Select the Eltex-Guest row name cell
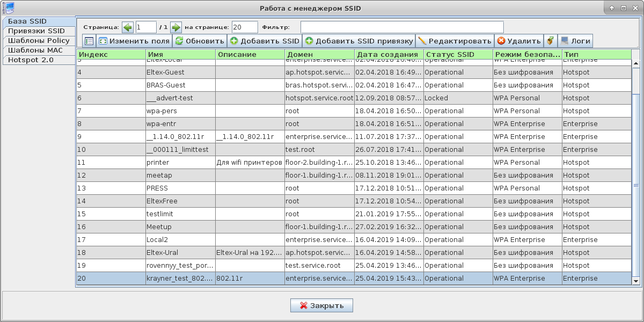The width and height of the screenshot is (644, 322). point(180,72)
